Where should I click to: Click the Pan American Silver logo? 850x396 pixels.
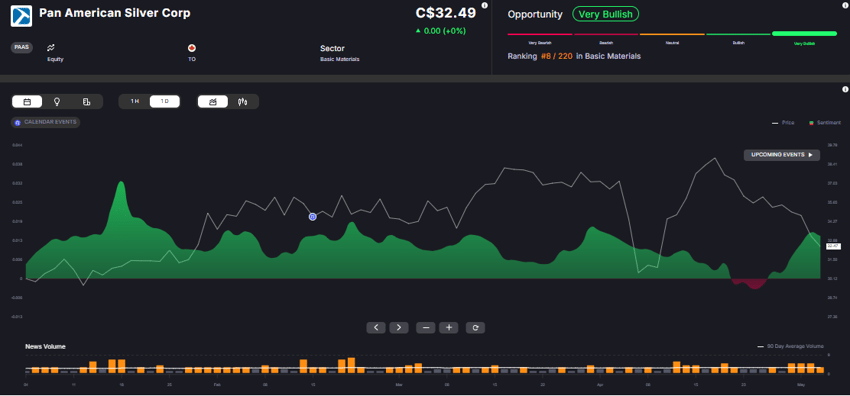pos(22,16)
